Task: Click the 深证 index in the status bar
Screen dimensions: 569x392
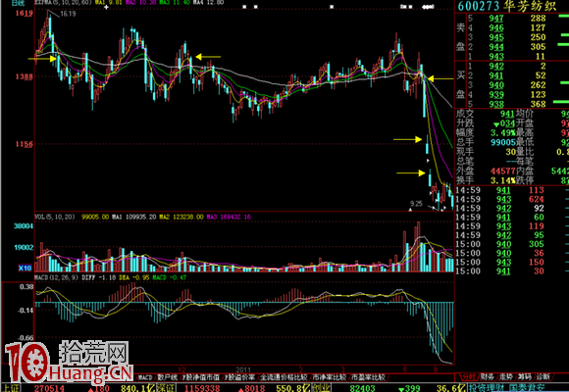Action: point(166,388)
